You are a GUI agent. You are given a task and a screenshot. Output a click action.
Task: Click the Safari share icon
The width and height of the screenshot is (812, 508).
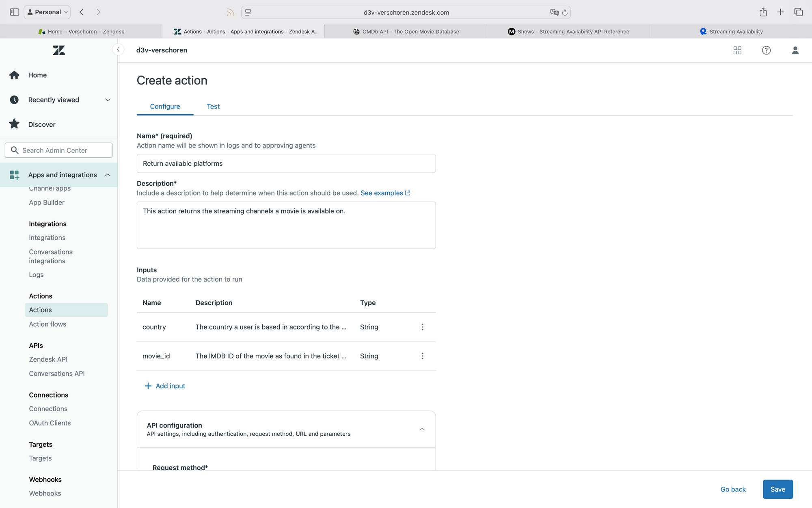click(763, 12)
